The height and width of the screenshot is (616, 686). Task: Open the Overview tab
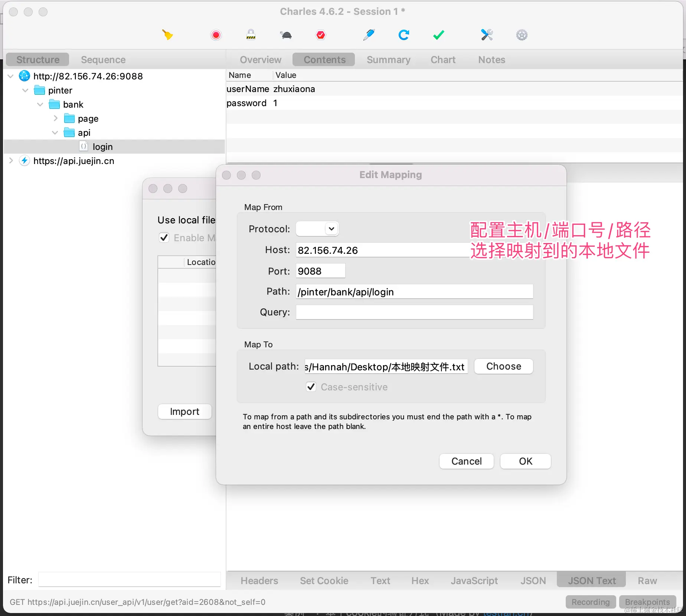[x=261, y=60]
